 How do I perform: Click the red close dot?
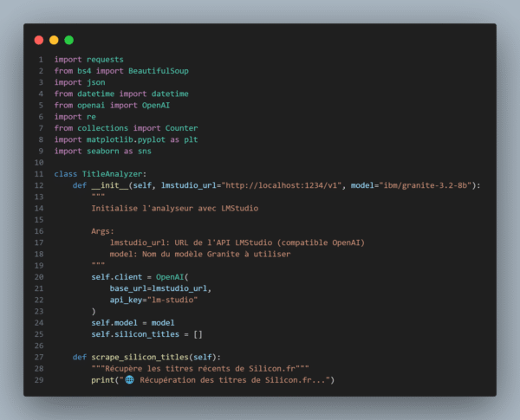(38, 40)
